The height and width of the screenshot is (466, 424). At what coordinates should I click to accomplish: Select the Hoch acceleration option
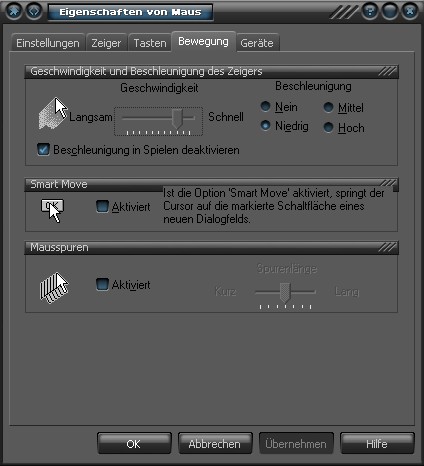[328, 127]
